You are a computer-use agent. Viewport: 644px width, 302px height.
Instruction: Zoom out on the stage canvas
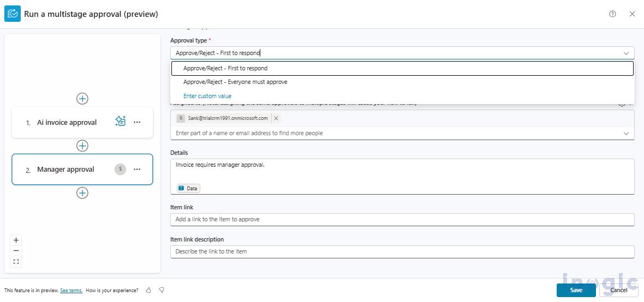click(x=16, y=251)
